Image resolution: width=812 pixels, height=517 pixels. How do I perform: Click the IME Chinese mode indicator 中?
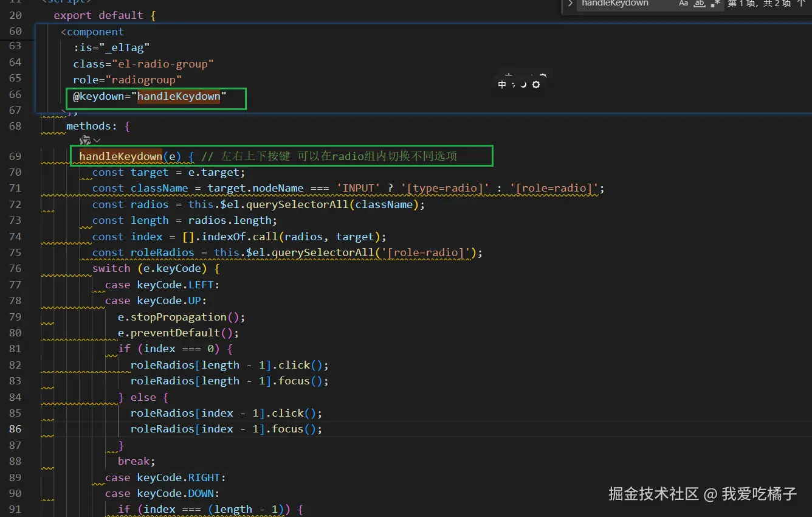[502, 85]
